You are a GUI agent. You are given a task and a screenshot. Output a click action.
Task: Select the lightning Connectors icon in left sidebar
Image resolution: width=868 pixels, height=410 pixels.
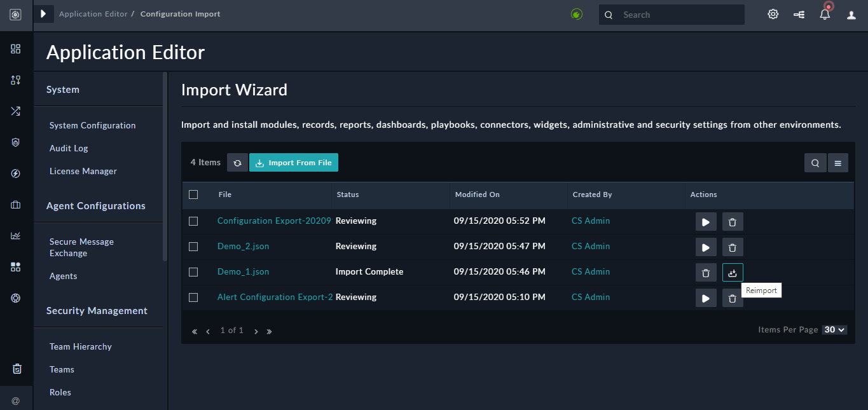click(15, 173)
